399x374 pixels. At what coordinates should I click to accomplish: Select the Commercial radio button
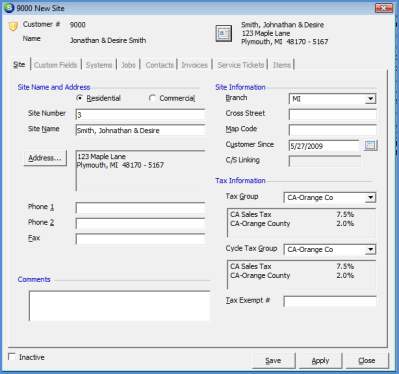(152, 98)
